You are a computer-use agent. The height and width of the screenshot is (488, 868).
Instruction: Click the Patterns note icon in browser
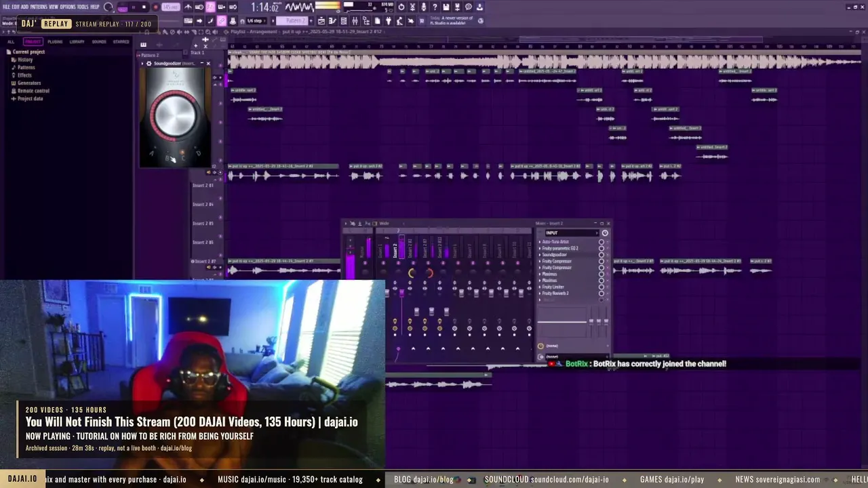(14, 68)
